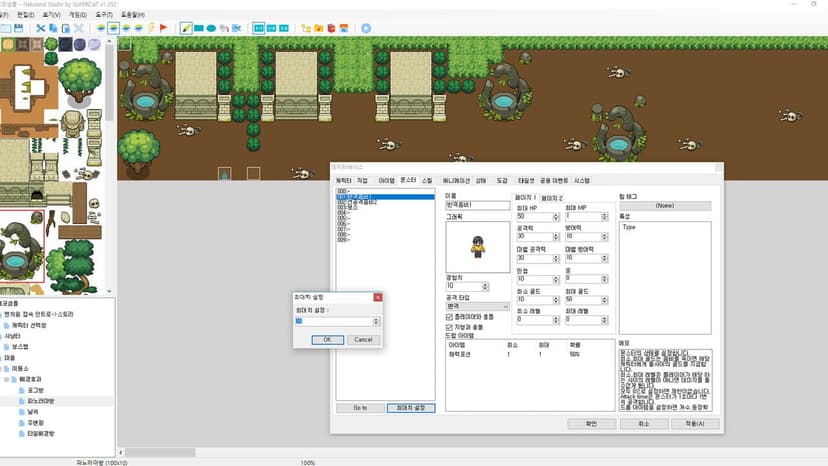This screenshot has height=466, width=828.
Task: Choose the rectangle fill tool
Action: pyautogui.click(x=199, y=28)
